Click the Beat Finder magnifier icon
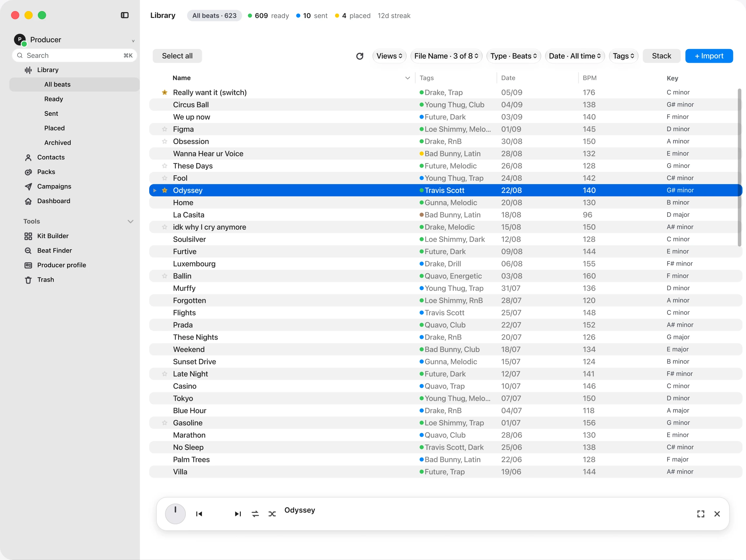This screenshot has width=746, height=560. tap(28, 251)
